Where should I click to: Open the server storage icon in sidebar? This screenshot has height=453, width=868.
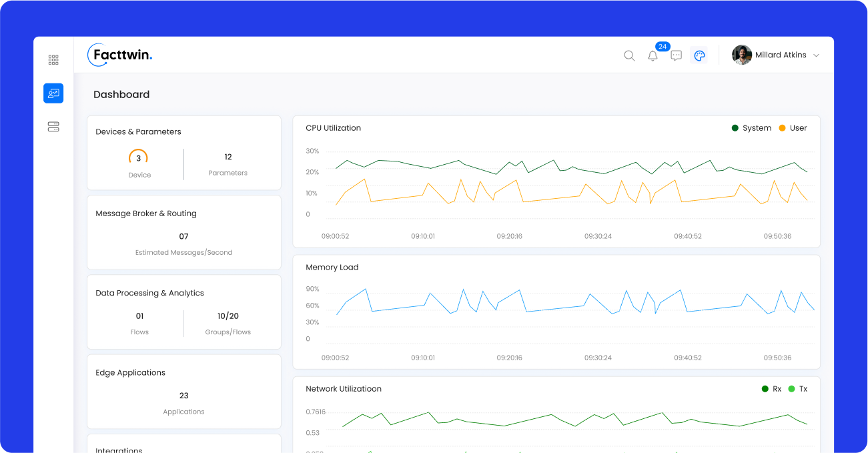(x=53, y=127)
